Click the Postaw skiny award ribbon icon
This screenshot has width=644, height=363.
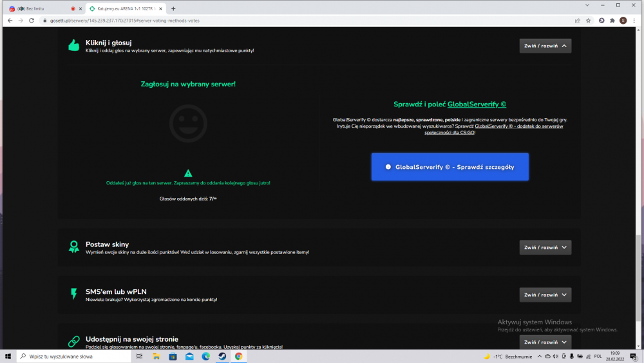(x=74, y=247)
